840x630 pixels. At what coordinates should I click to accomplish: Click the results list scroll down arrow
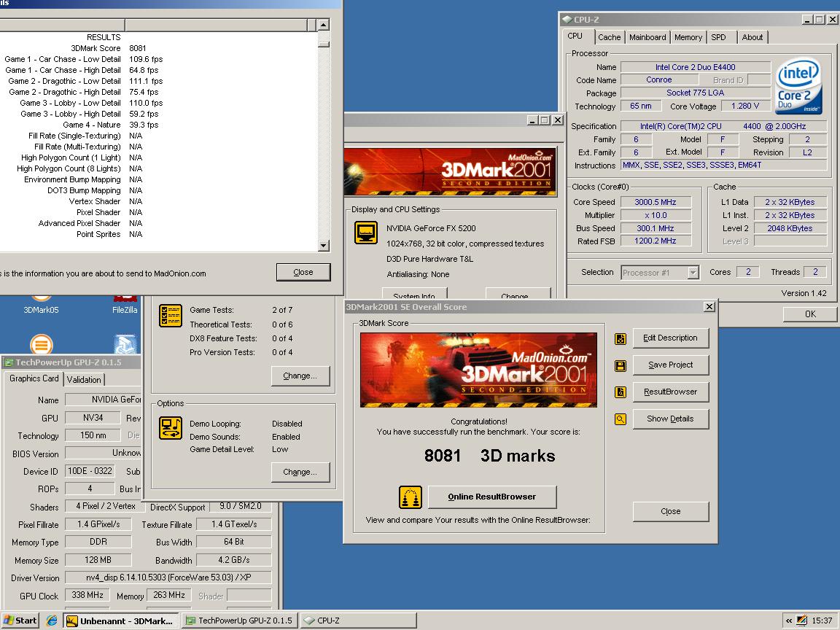click(323, 245)
